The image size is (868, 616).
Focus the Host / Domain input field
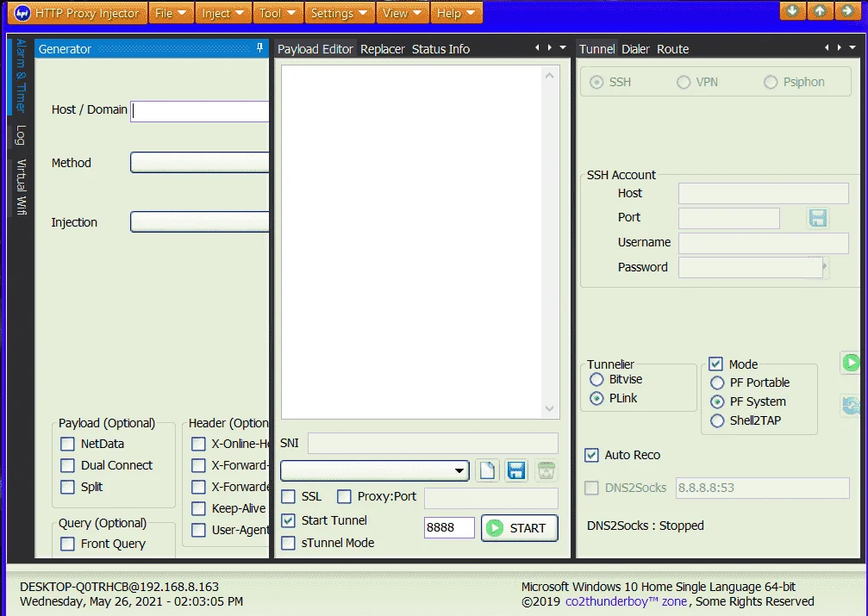(200, 110)
